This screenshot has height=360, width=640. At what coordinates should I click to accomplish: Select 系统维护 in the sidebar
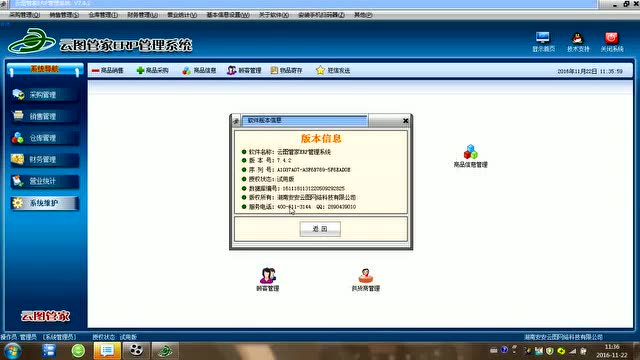pos(44,203)
